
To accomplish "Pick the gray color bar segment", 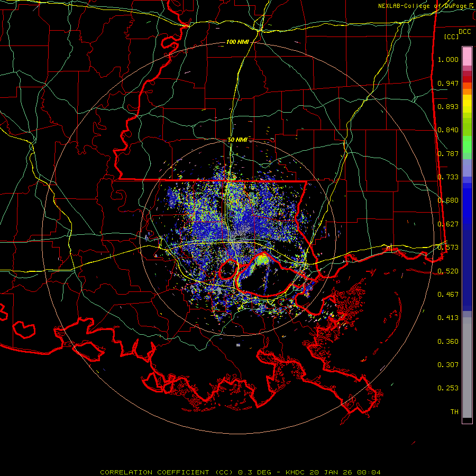I will point(467,368).
